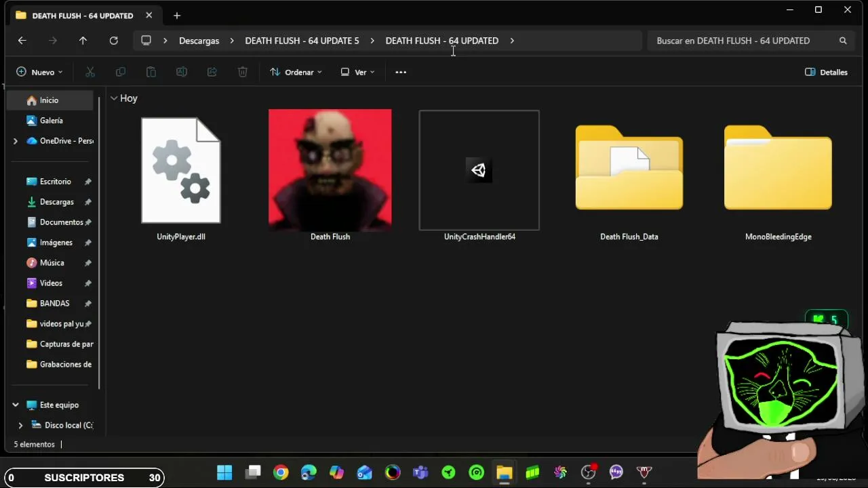Expand the Disco local (C:) node

click(20, 426)
